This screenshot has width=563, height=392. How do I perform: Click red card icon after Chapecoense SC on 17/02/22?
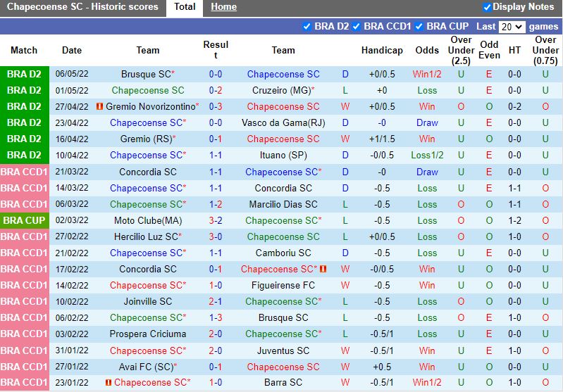pos(323,269)
